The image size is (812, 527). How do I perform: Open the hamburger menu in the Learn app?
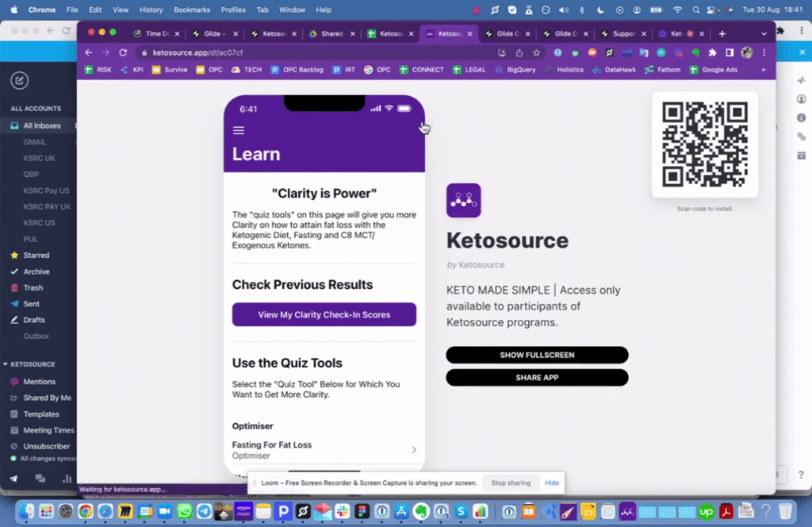(x=238, y=131)
